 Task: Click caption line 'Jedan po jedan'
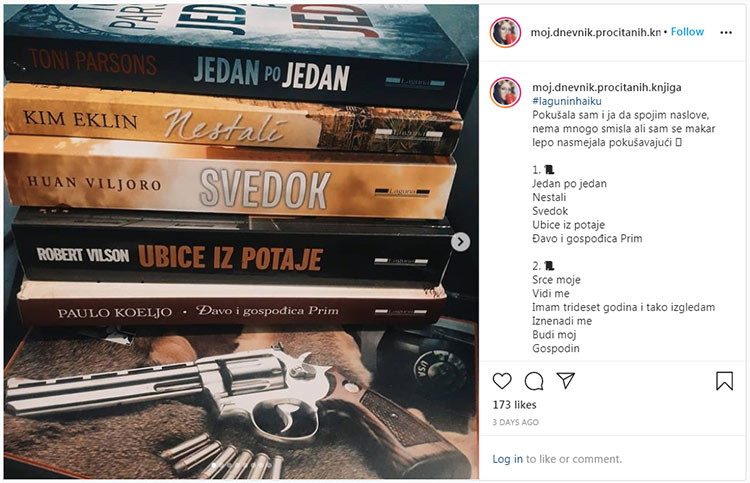[569, 184]
